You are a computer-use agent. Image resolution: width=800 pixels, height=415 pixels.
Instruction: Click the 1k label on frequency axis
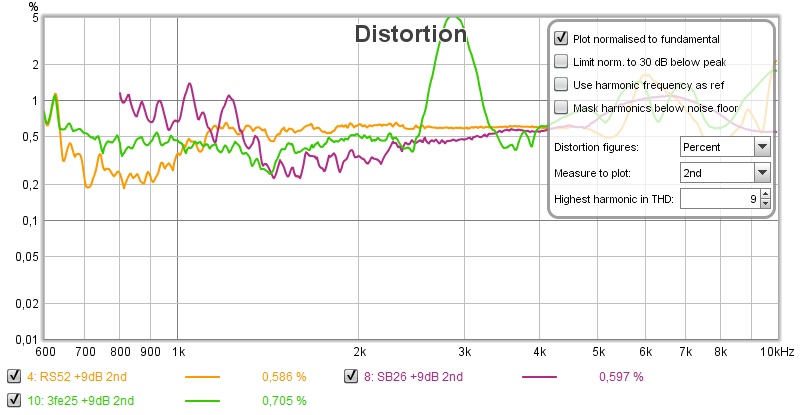178,352
